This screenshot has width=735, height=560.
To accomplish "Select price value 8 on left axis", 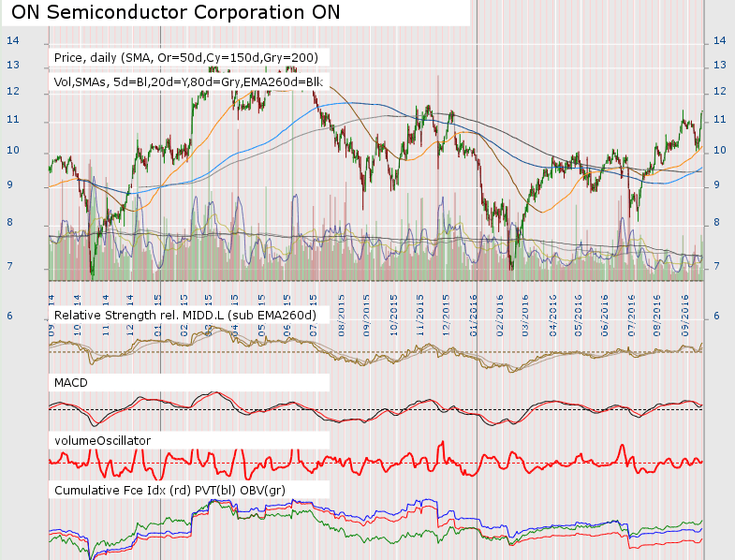I will [x=10, y=222].
